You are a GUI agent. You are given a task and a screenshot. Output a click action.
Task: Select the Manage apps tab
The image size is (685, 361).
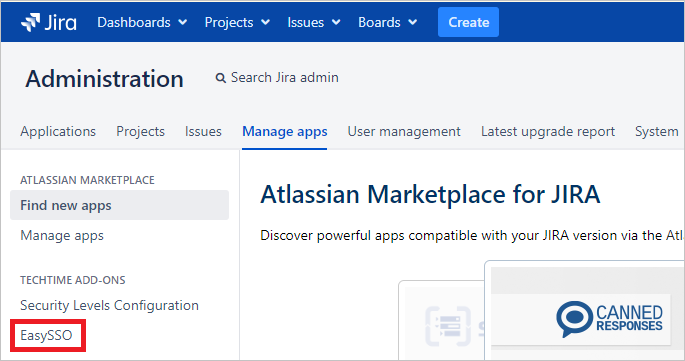[284, 132]
